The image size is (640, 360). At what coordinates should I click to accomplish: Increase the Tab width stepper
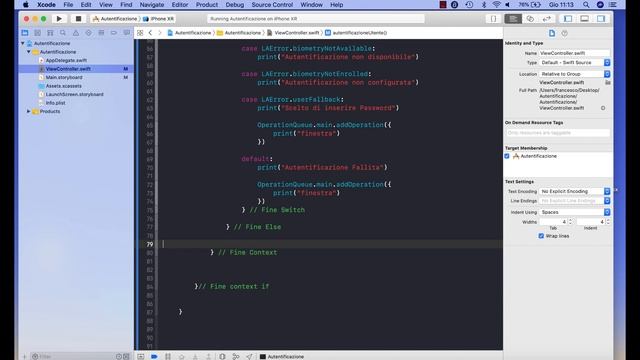(571, 220)
